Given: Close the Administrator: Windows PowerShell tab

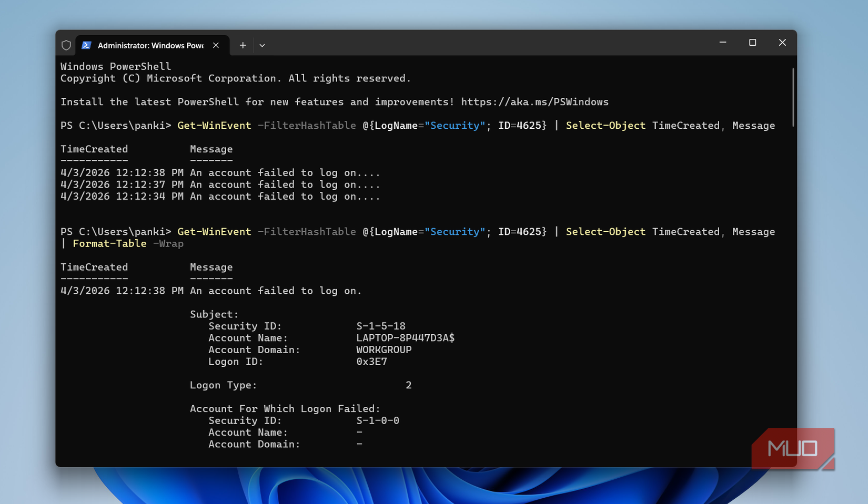Looking at the screenshot, I should pos(216,45).
